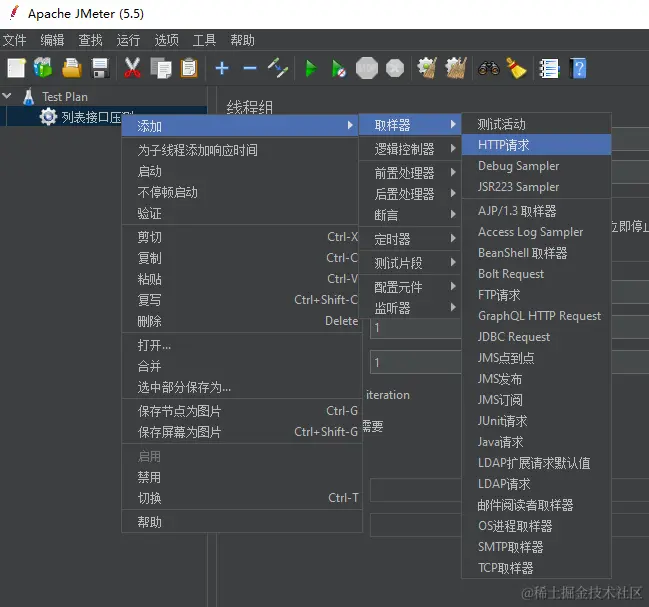
Task: Click the upper input field containing 1
Action: [416, 328]
